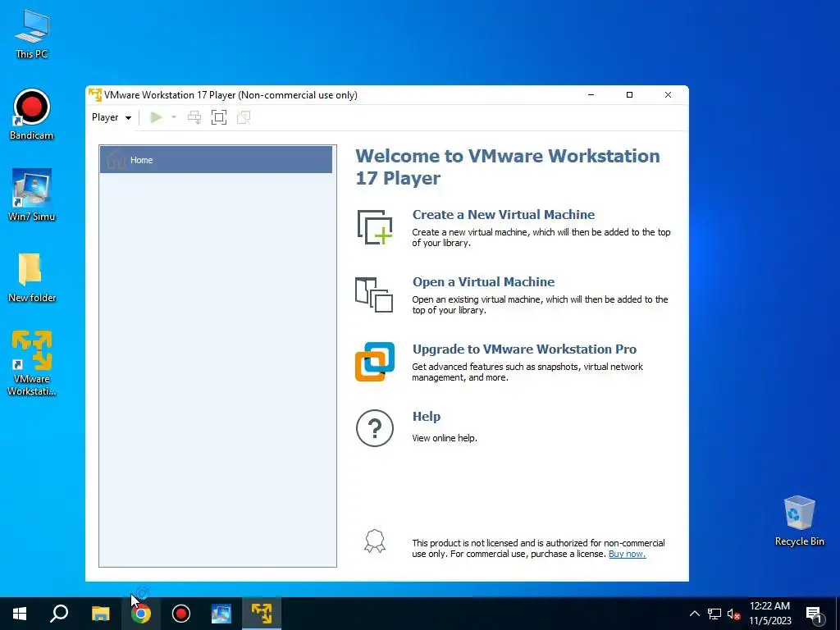Open the Help heading link

[427, 416]
